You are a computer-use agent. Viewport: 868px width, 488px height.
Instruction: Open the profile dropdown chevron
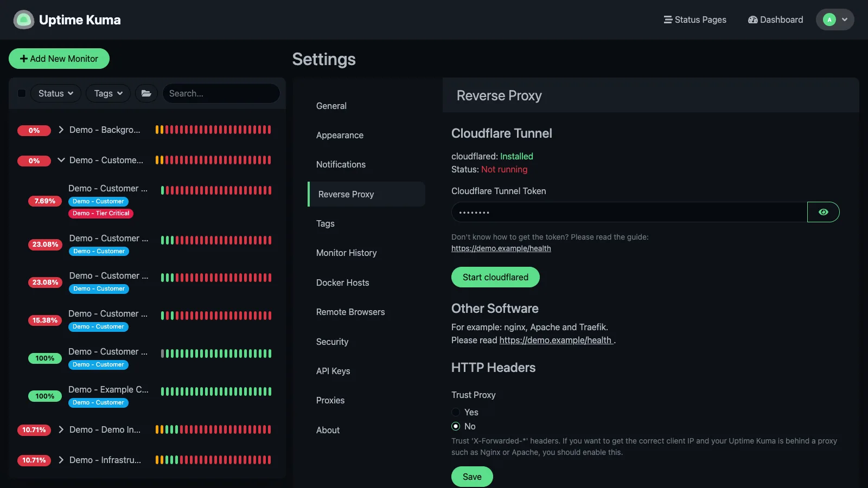(x=845, y=20)
